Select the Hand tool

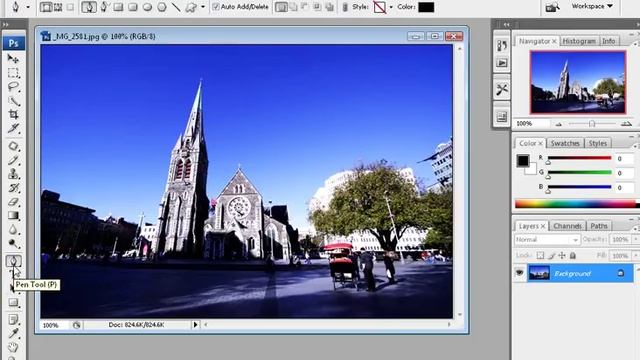point(13,347)
